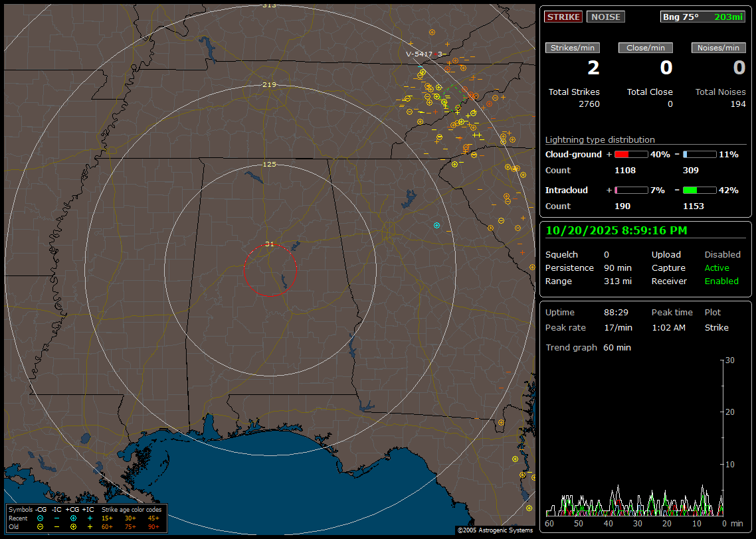Click the Receiver Enabled status text

pyautogui.click(x=721, y=281)
